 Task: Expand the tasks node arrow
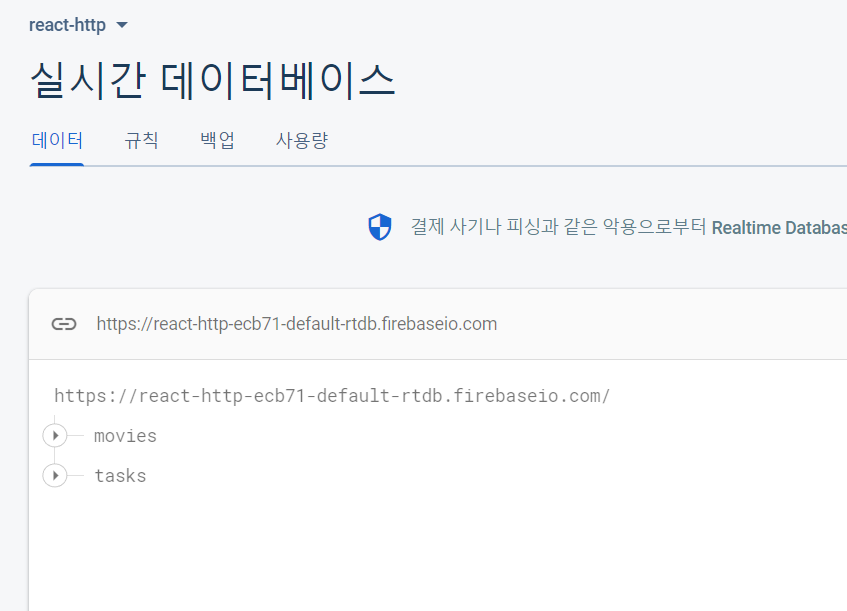pos(55,475)
